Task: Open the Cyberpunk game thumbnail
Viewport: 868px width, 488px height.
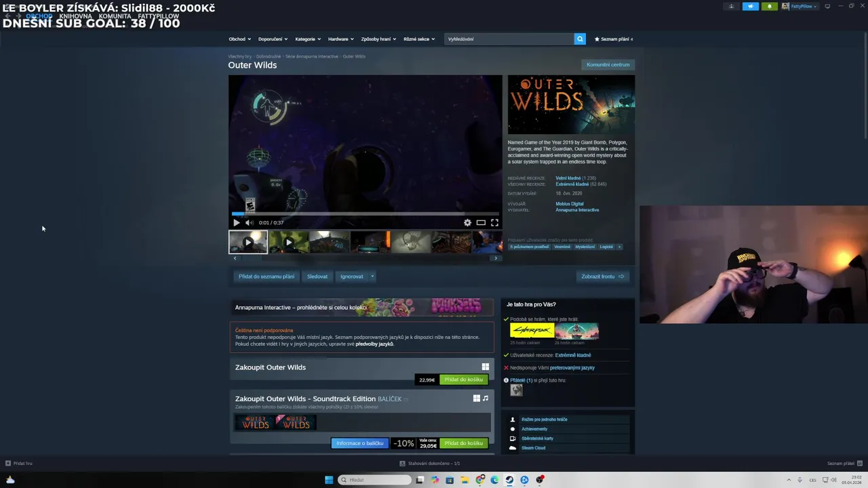Action: pyautogui.click(x=532, y=331)
